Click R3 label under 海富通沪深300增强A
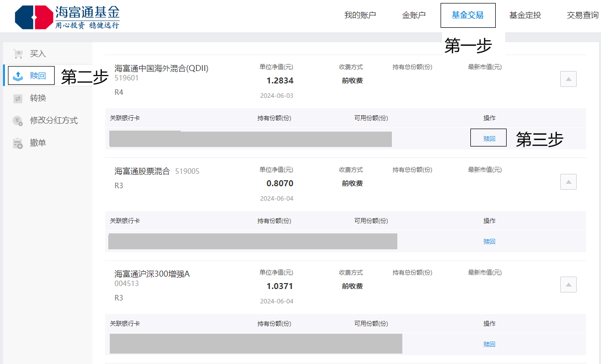This screenshot has height=364, width=601. [x=119, y=298]
